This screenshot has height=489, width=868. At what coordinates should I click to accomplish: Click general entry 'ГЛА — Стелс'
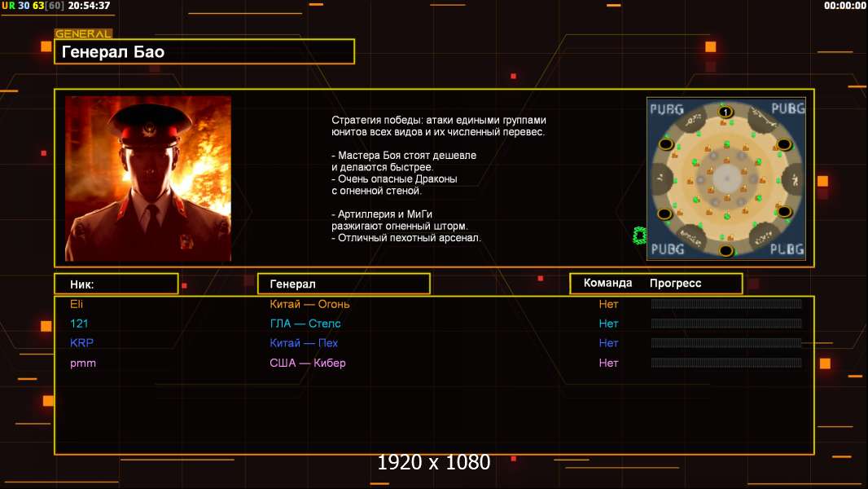click(x=305, y=324)
